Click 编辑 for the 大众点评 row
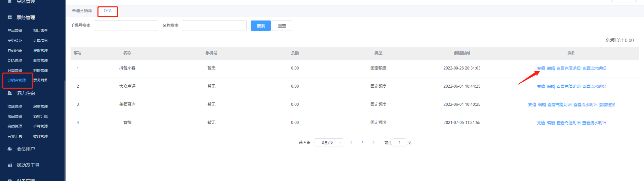The width and height of the screenshot is (644, 181). [x=551, y=87]
